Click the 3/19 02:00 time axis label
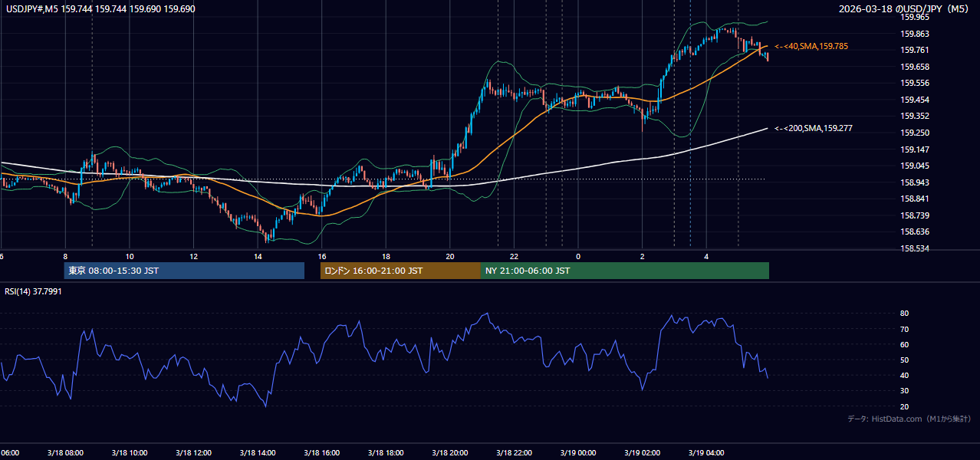This screenshot has height=460, width=980. (x=643, y=453)
